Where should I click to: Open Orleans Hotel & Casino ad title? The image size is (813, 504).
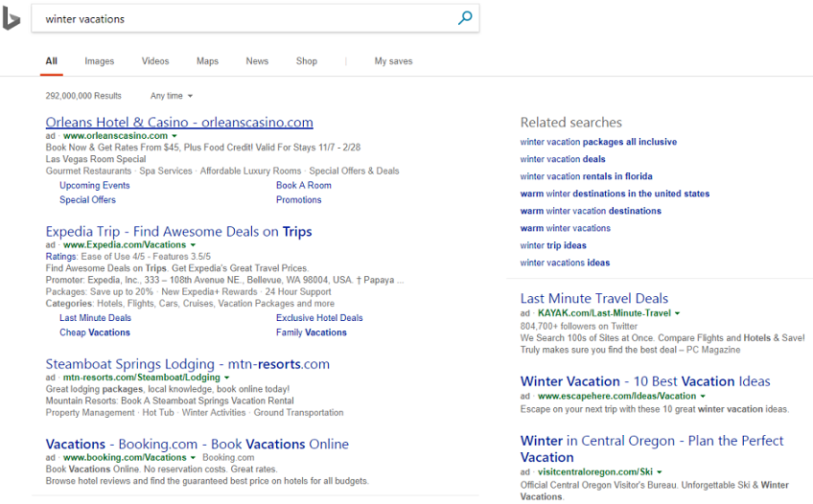(x=179, y=123)
